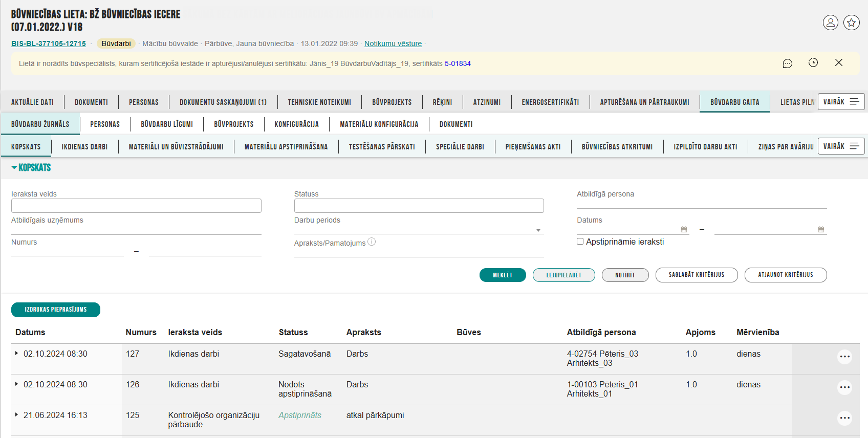Open the chat message icon in notification
Screen dimensions: 868x438
click(x=787, y=63)
